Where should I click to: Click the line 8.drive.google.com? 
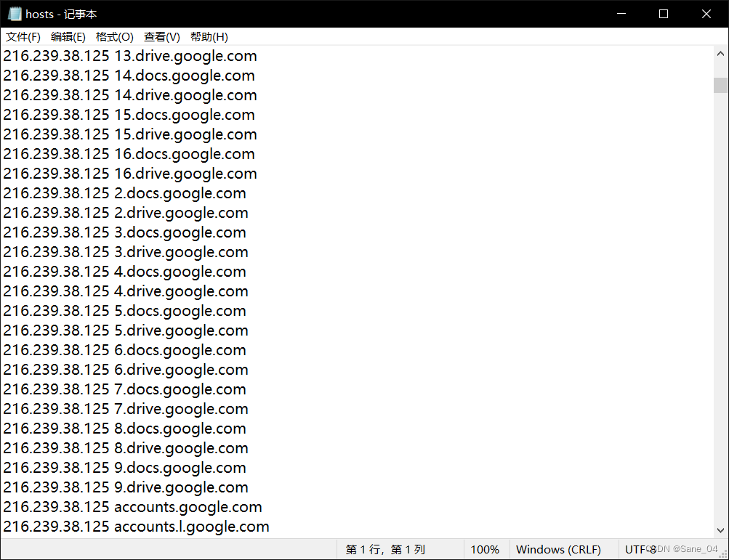click(126, 448)
